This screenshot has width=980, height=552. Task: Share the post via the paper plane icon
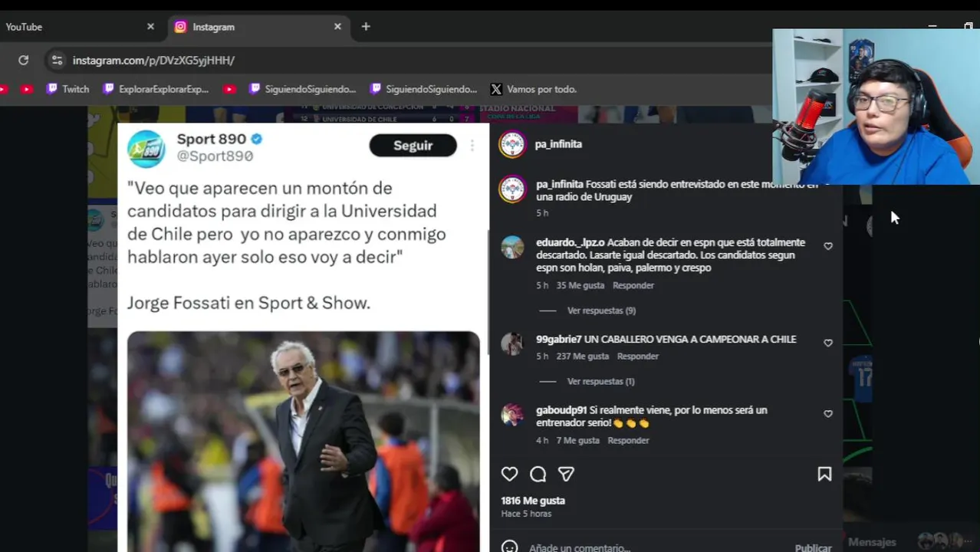(566, 475)
